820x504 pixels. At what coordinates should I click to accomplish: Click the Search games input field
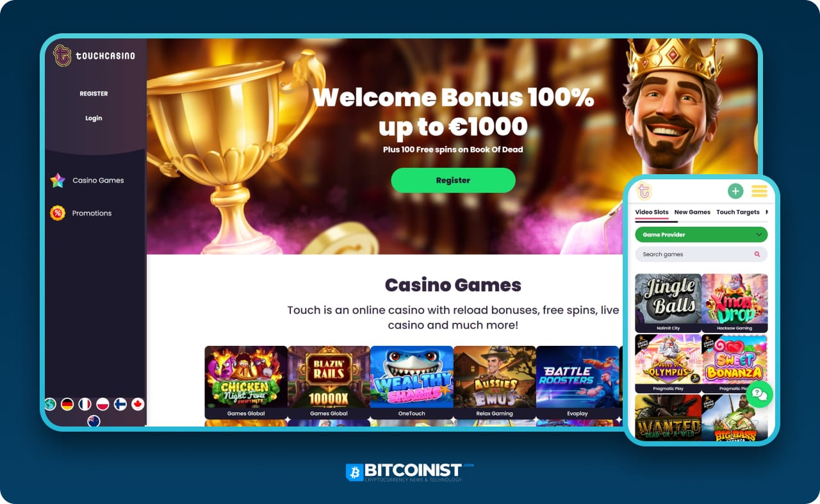[701, 254]
